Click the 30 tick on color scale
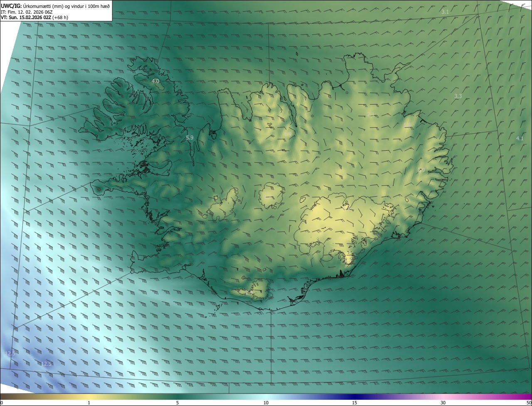This screenshot has width=532, height=406. (x=443, y=403)
